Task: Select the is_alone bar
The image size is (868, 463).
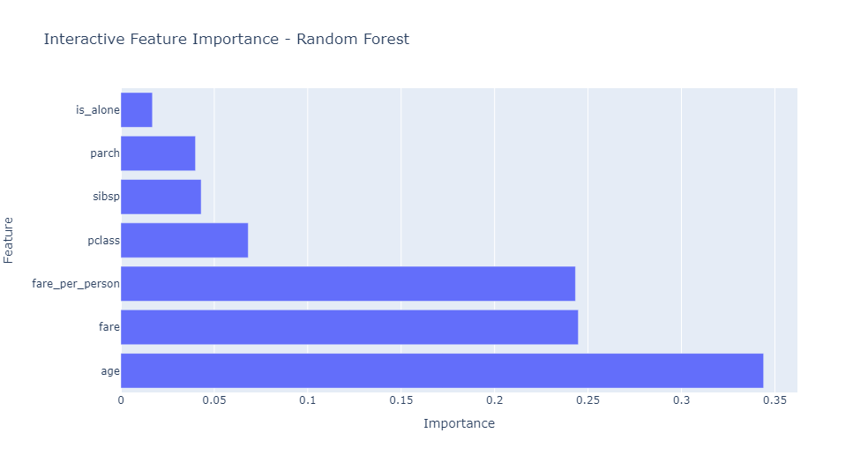Action: [x=137, y=110]
